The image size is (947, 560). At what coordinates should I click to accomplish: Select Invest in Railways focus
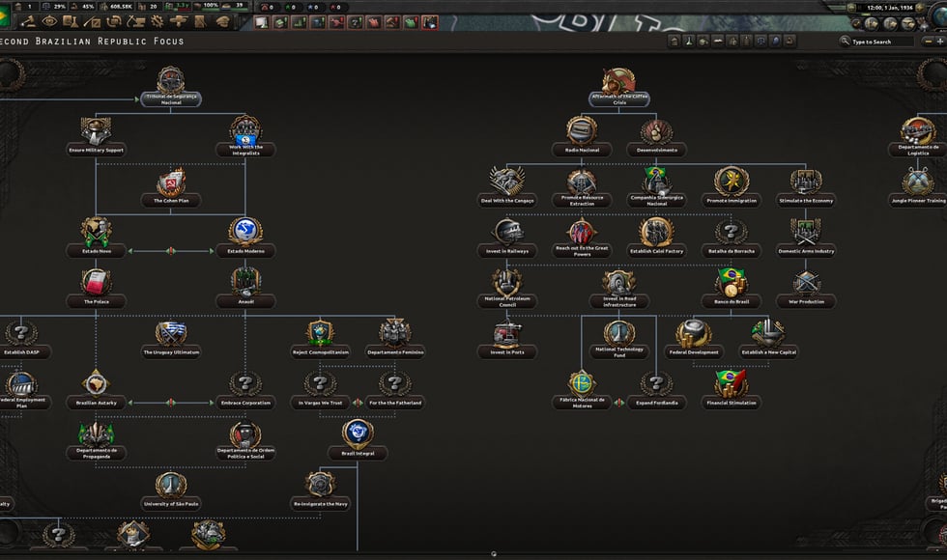pyautogui.click(x=507, y=238)
